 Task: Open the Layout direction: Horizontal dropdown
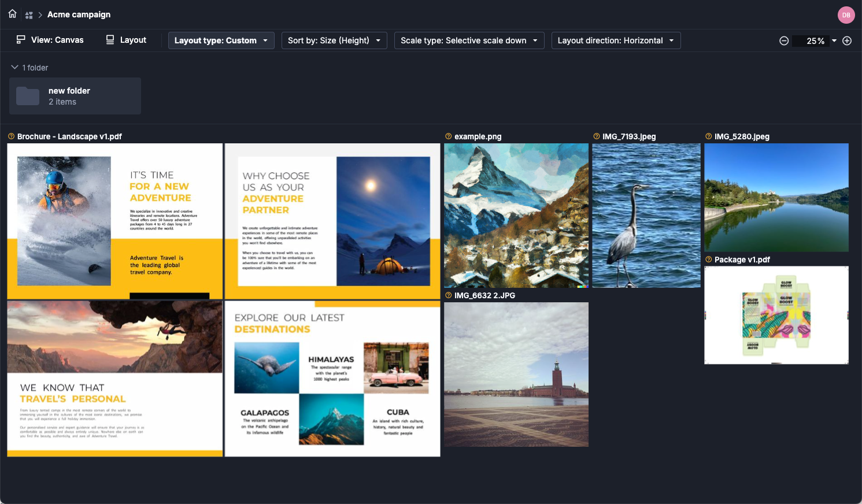pos(616,40)
